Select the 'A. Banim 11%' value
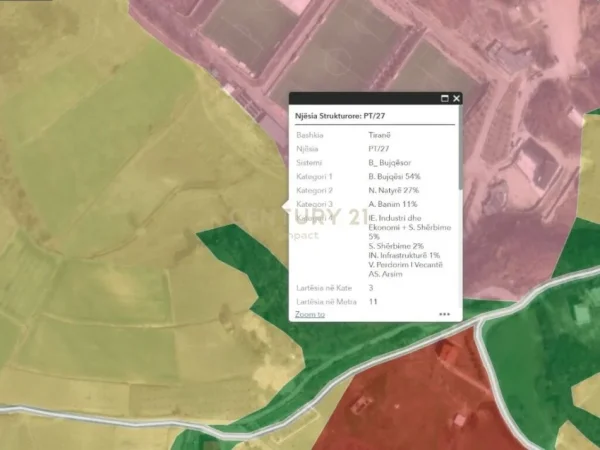The width and height of the screenshot is (600, 450). pyautogui.click(x=391, y=204)
